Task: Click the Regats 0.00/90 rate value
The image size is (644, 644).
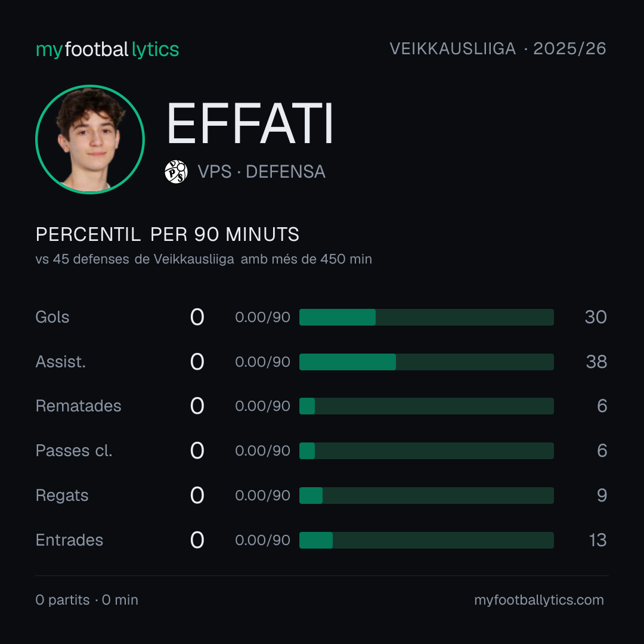Action: (262, 496)
